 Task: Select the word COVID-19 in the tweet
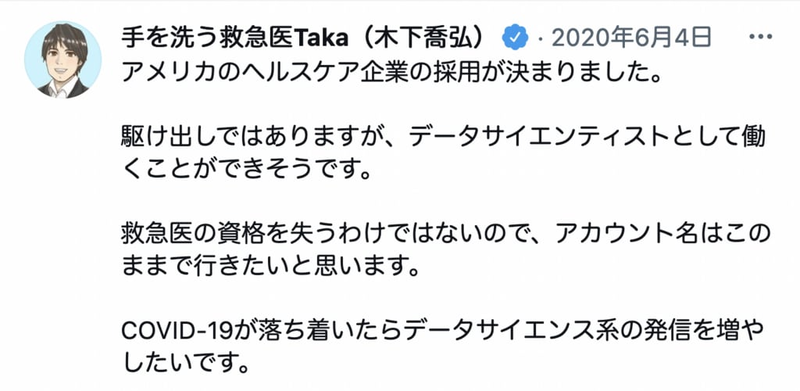(177, 332)
